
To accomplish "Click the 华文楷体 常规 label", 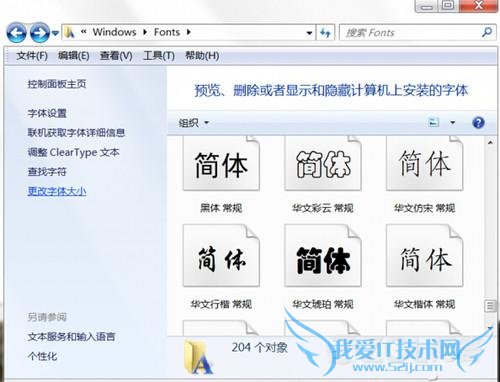I will pos(424,304).
